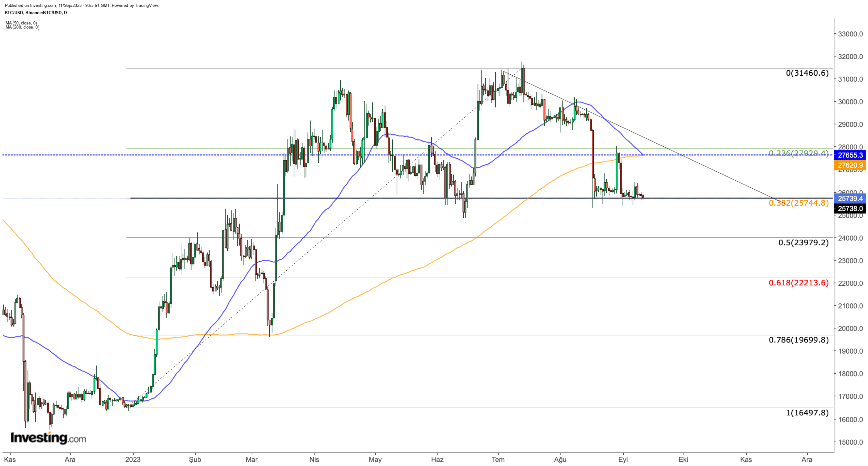Click the 21000.0 price axis label
The height and width of the screenshot is (466, 868).
[x=850, y=305]
